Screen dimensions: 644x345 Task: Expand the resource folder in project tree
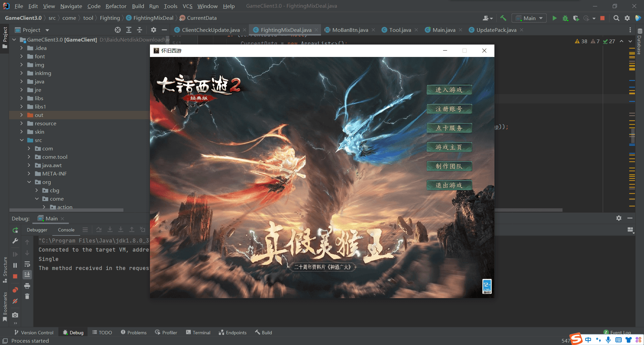click(x=21, y=123)
